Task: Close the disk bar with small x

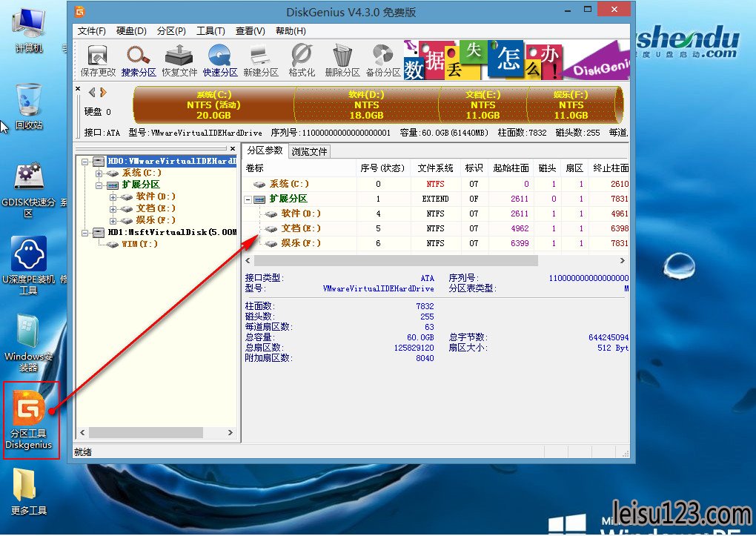Action: pos(78,89)
